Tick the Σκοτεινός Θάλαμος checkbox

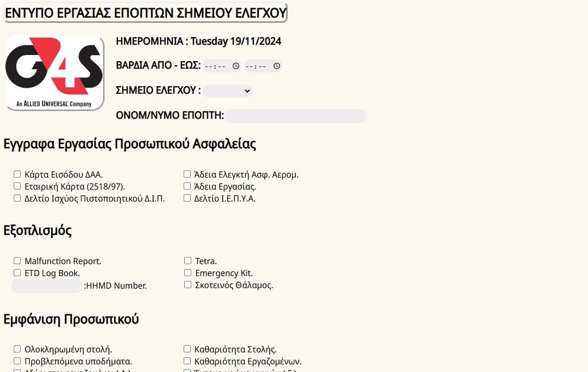pos(188,285)
